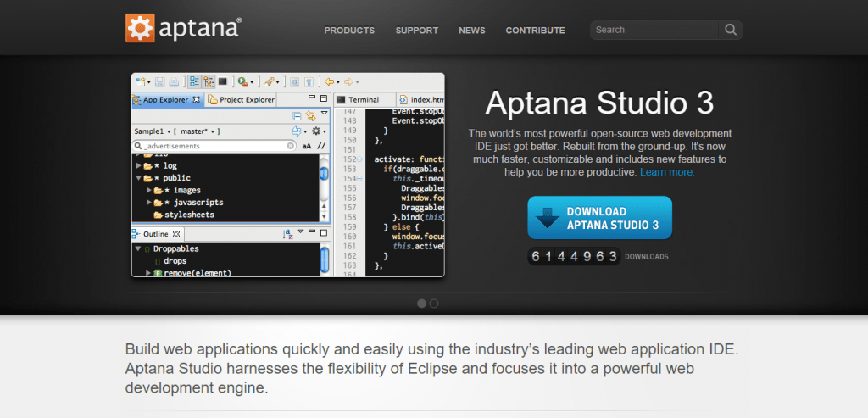Viewport: 868px width, 418px height.
Task: Minimize the App Explorer panel
Action: (312, 98)
